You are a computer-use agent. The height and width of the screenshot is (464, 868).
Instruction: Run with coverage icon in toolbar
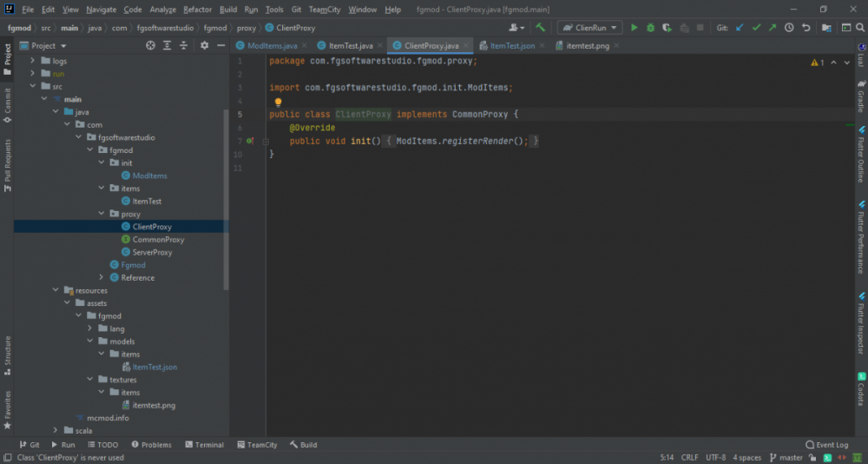point(667,28)
